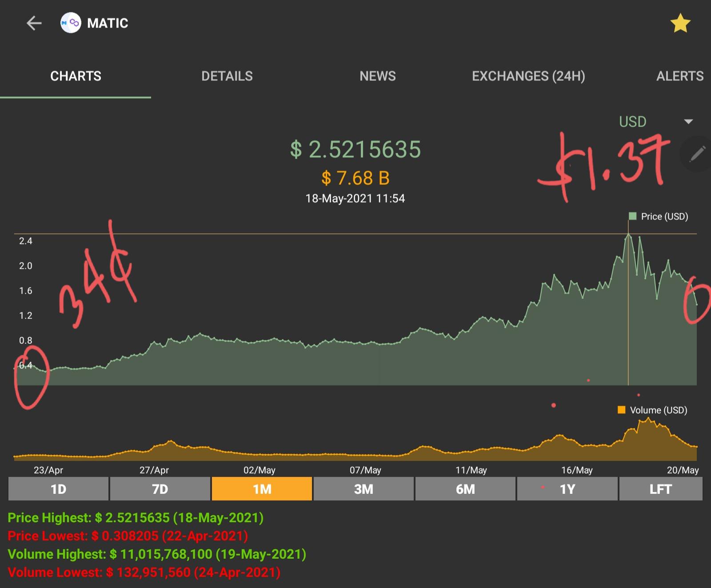
Task: Open the USD currency dropdown
Action: pos(655,121)
